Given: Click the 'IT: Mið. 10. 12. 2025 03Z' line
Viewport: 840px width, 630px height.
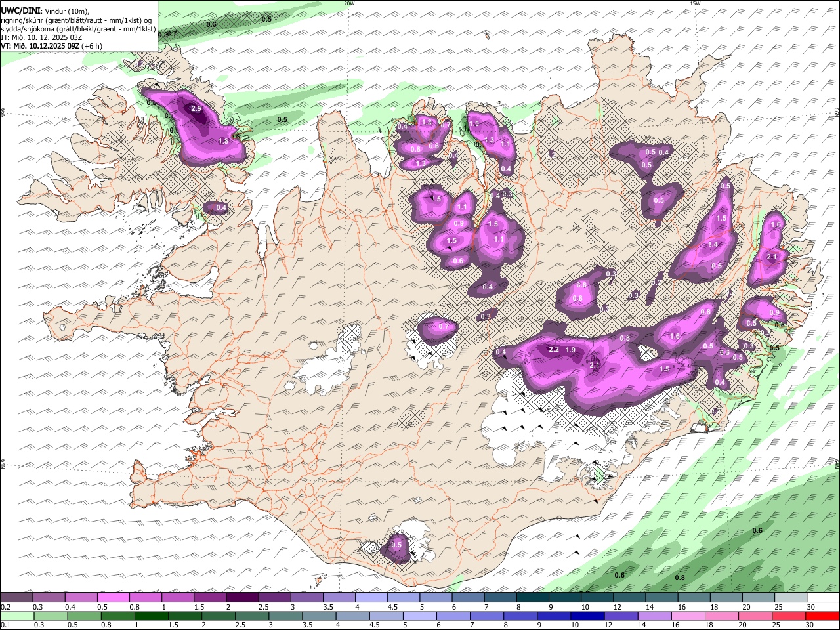Looking at the screenshot, I should pos(41,37).
